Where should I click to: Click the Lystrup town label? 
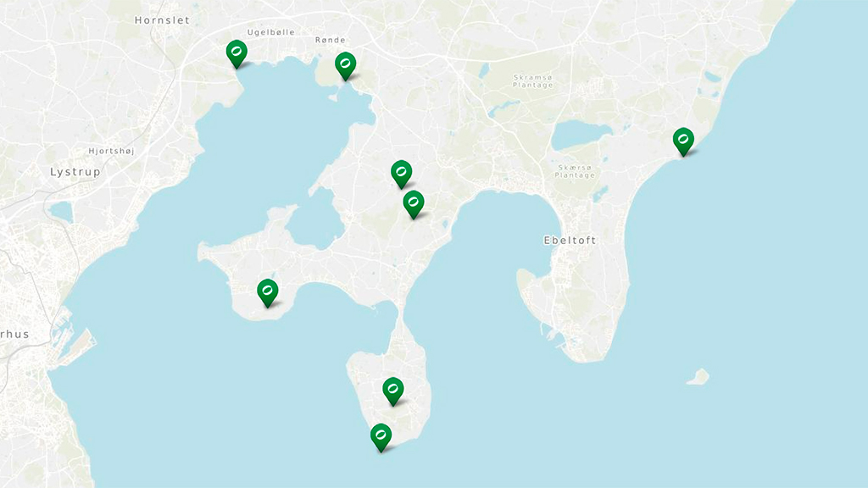[x=75, y=172]
